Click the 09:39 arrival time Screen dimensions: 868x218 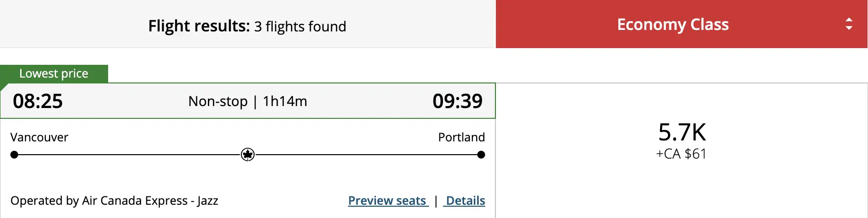pos(458,101)
